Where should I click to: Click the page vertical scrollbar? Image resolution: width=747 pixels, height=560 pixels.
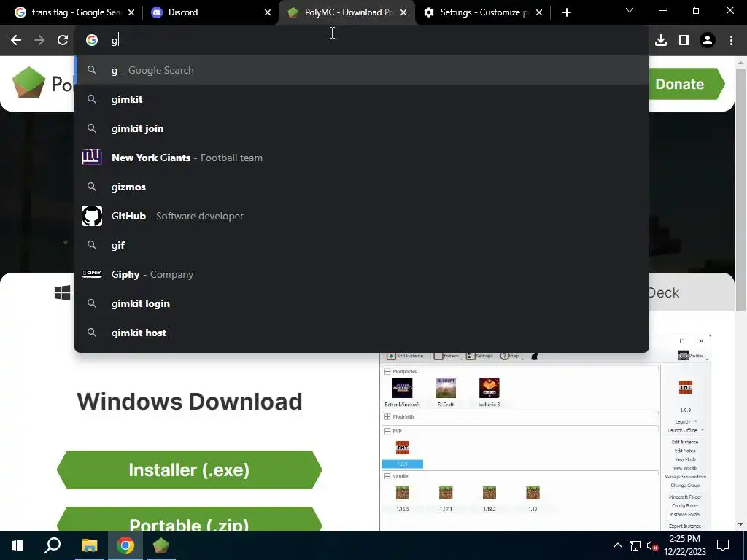coord(740,190)
